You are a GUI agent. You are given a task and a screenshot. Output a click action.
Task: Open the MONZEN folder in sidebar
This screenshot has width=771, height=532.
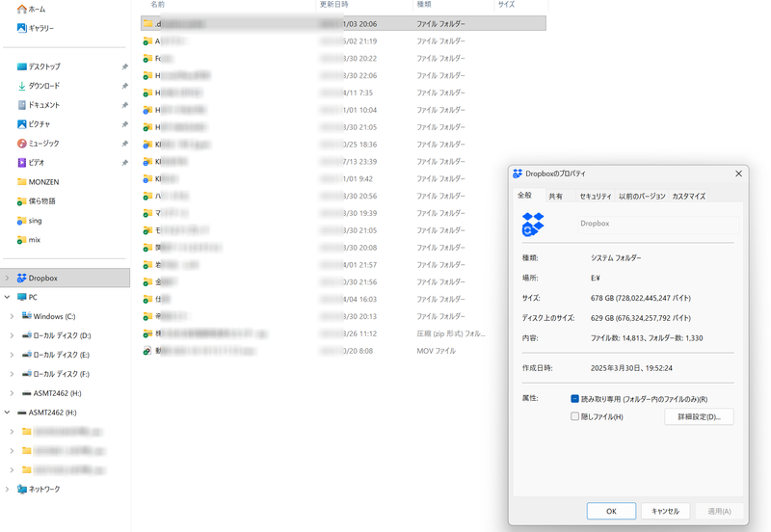[38, 182]
